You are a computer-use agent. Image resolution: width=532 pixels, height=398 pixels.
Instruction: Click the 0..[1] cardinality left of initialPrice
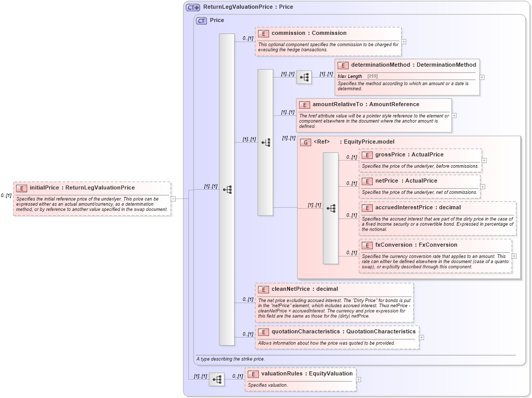click(x=6, y=195)
